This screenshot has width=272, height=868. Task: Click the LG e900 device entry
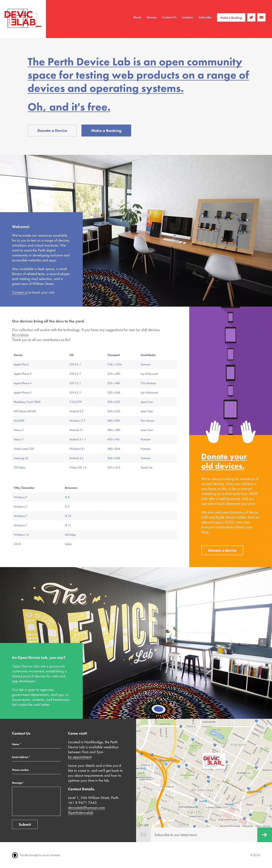coord(19,420)
